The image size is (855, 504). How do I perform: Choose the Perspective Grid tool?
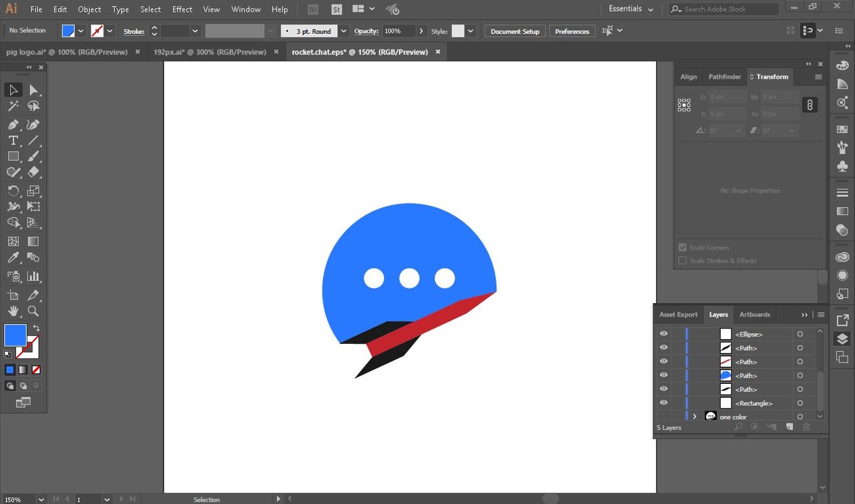coord(33,223)
